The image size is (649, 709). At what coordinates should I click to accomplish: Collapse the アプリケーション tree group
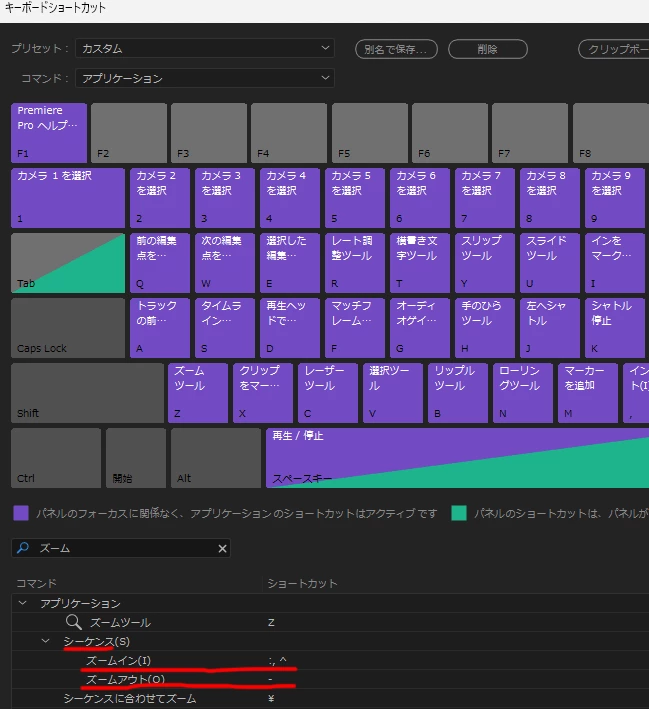point(23,603)
